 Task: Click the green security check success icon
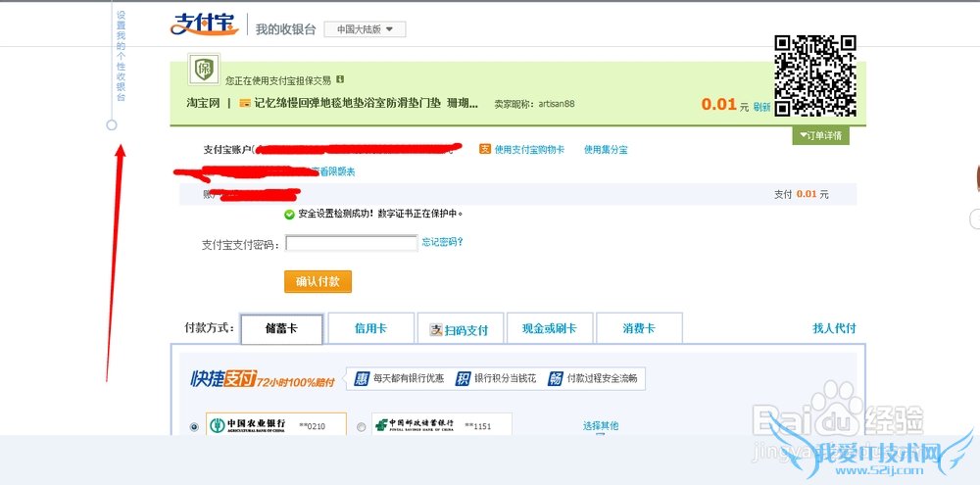pos(289,215)
